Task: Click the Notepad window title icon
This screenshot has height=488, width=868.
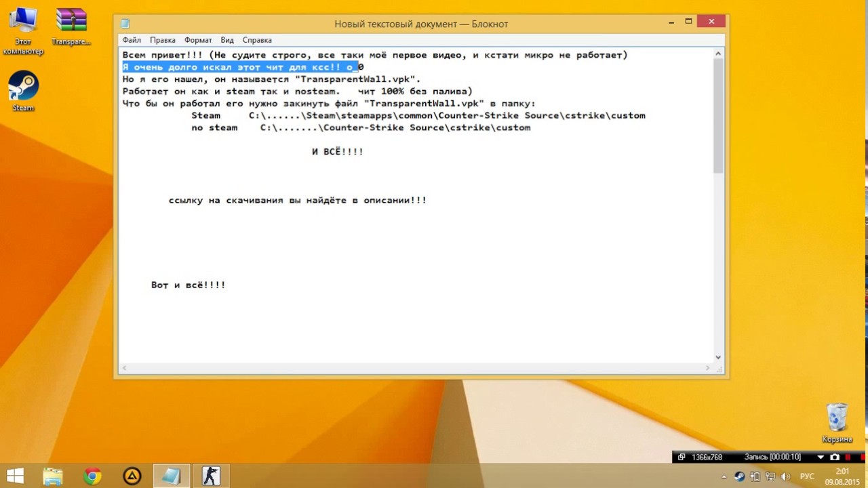Action: [125, 24]
